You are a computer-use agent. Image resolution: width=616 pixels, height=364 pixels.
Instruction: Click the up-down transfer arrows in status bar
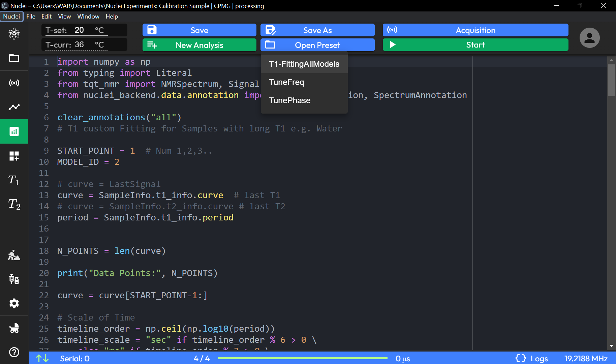42,358
